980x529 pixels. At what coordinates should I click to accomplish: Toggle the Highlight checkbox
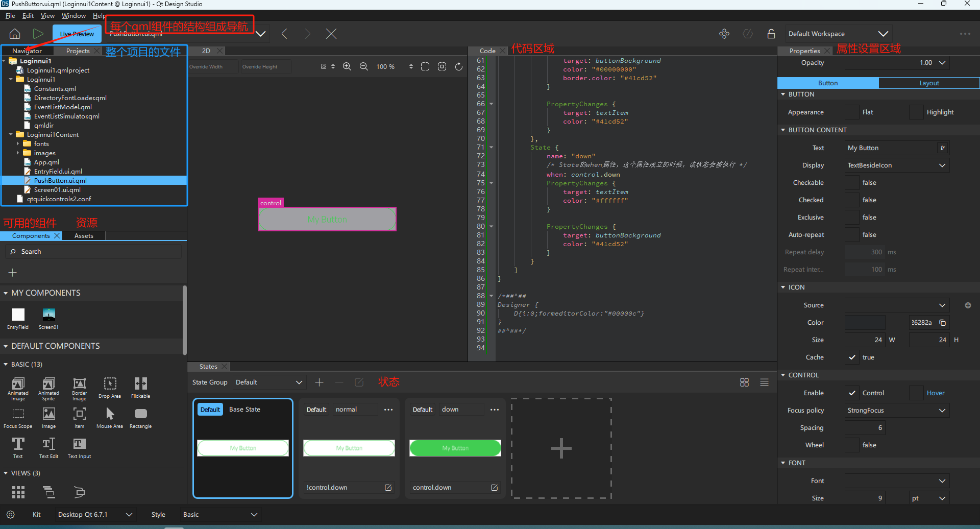[916, 112]
